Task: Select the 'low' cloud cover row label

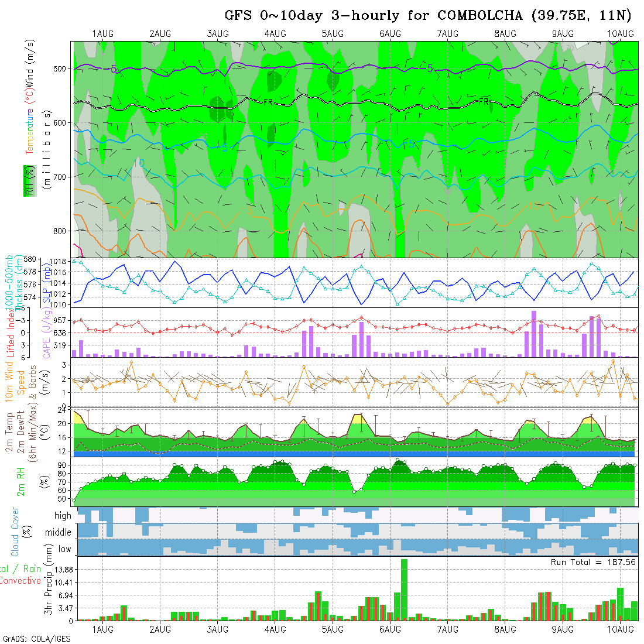Action: tap(64, 549)
